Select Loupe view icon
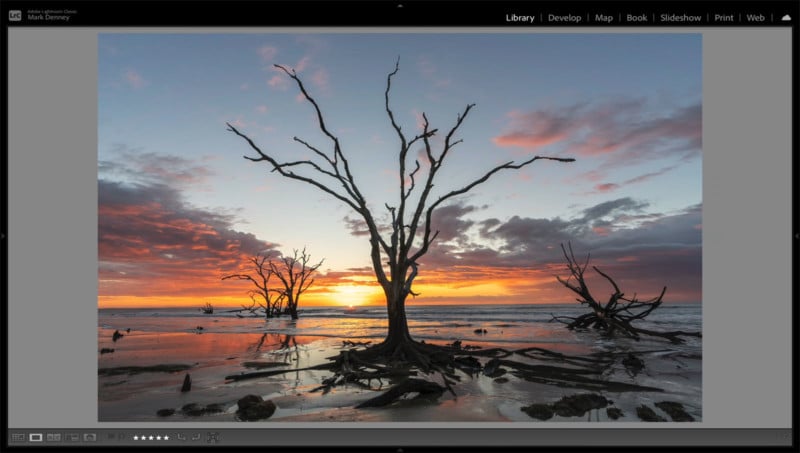The height and width of the screenshot is (453, 800). (36, 437)
